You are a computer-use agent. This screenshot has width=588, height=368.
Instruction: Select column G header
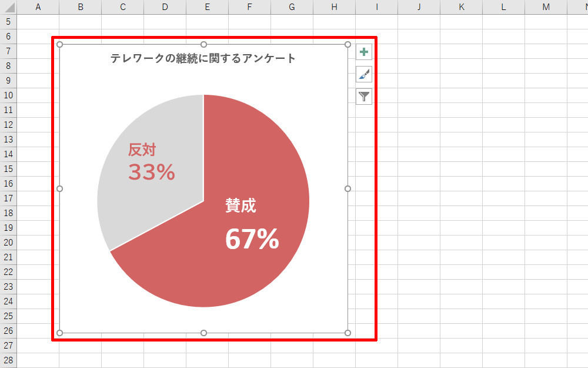[292, 7]
